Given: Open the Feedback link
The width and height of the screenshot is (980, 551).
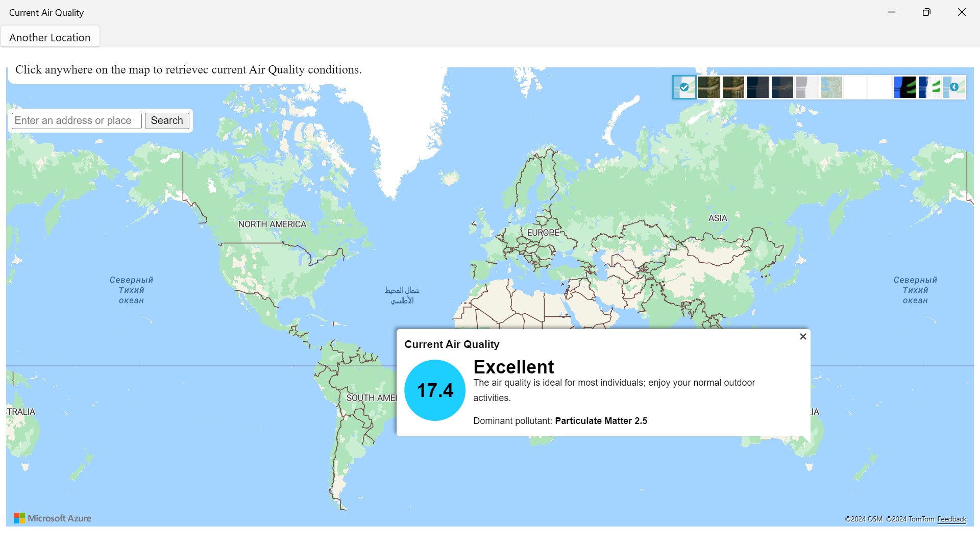Looking at the screenshot, I should [951, 519].
